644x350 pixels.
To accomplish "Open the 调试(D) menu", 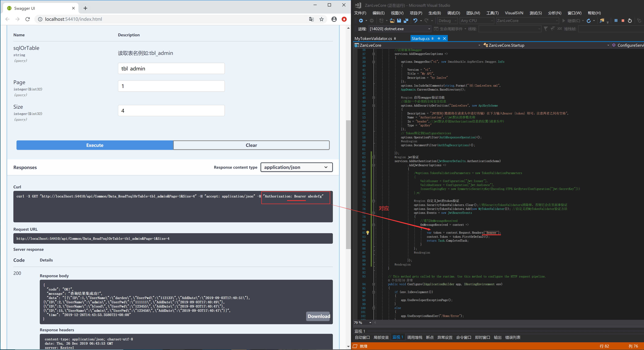I will 453,13.
